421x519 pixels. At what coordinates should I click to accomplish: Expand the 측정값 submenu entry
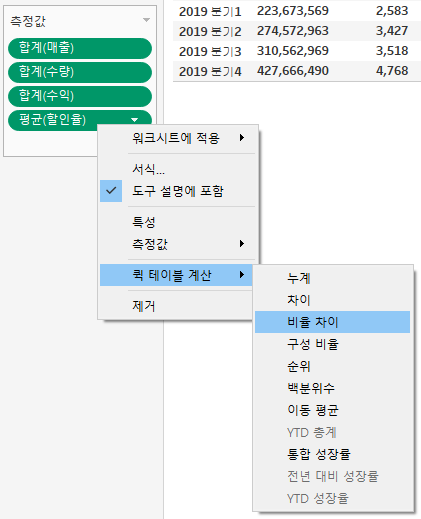[x=178, y=244]
